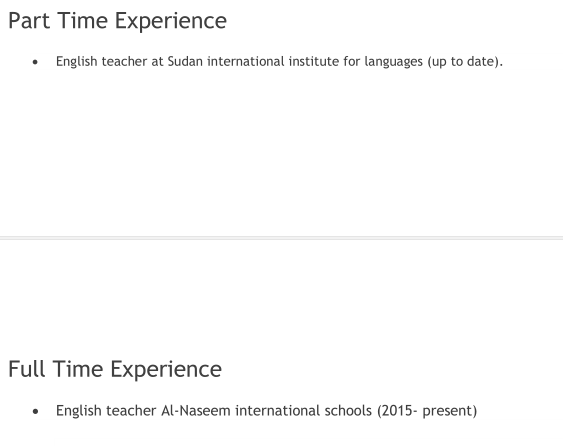This screenshot has height=446, width=563.
Task: Place cursor on the word Al-Naseem
Action: [196, 410]
